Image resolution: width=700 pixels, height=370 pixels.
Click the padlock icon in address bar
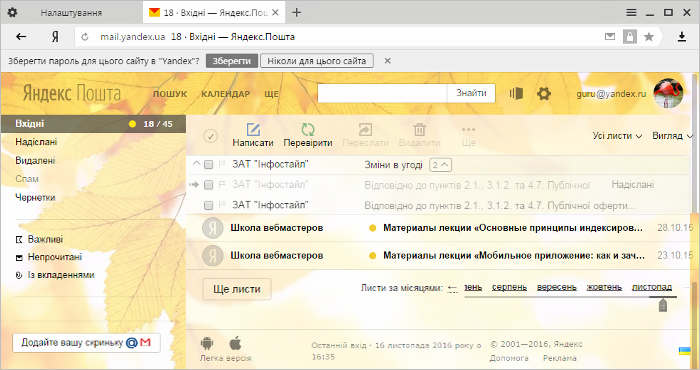[630, 37]
